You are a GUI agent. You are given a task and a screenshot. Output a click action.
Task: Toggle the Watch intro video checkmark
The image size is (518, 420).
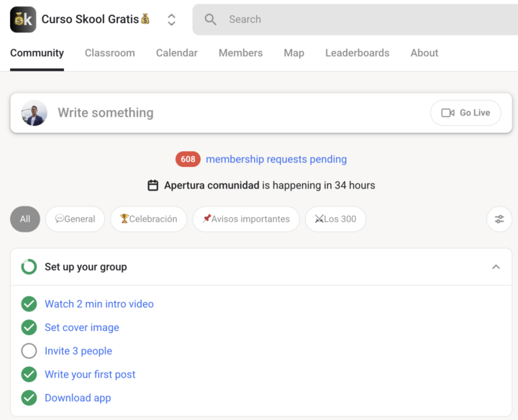coord(29,304)
